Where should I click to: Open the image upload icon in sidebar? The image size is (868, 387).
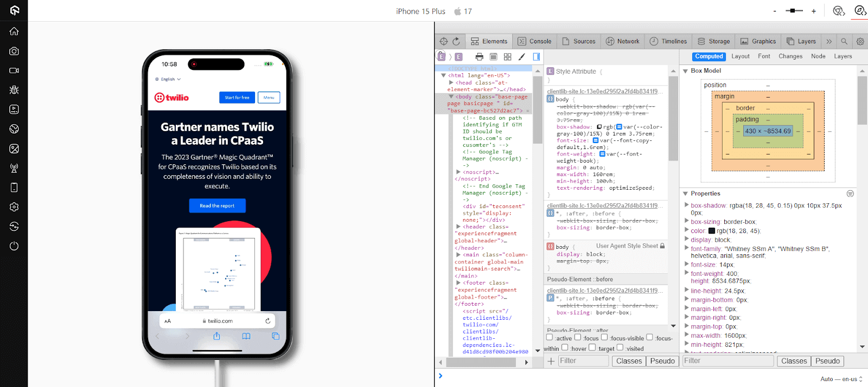(x=14, y=149)
